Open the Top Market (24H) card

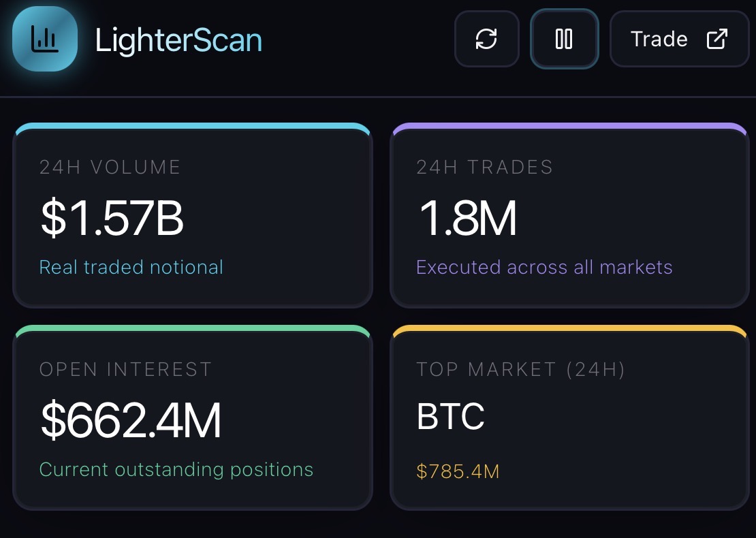tap(569, 417)
